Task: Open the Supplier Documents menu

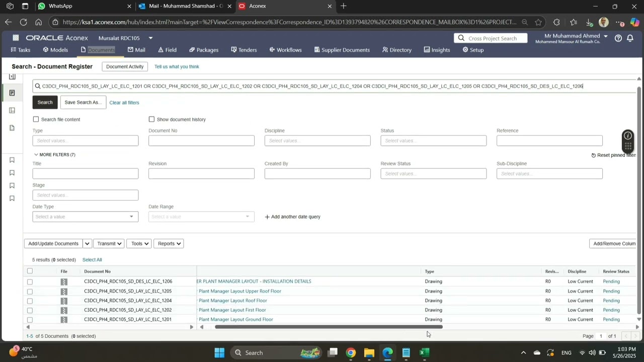Action: (x=342, y=50)
